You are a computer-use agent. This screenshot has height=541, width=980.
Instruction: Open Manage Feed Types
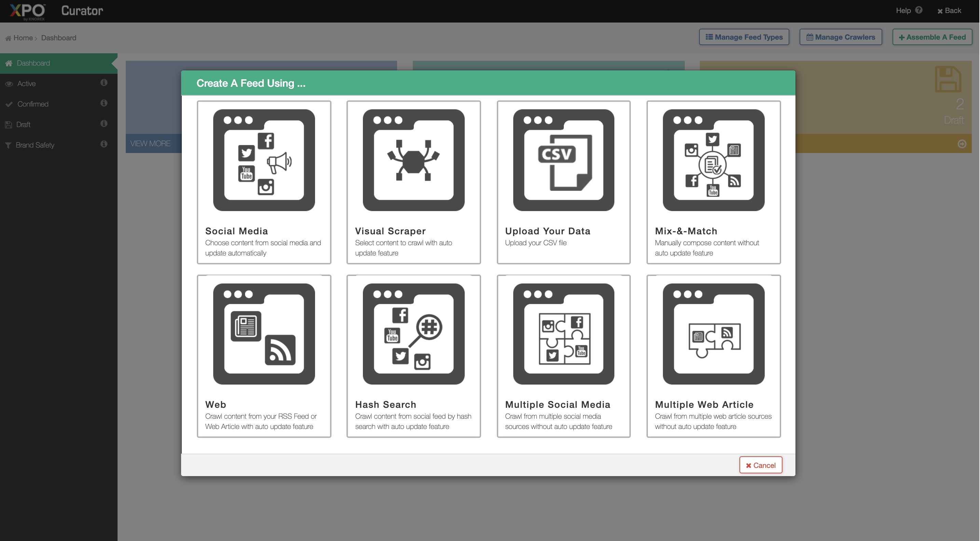(744, 37)
